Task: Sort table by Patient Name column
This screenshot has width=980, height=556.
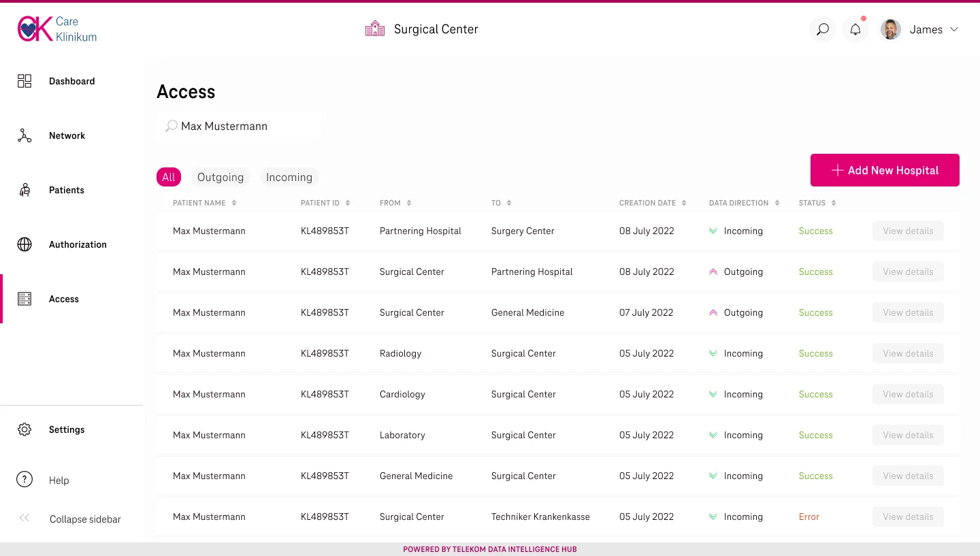Action: (234, 203)
